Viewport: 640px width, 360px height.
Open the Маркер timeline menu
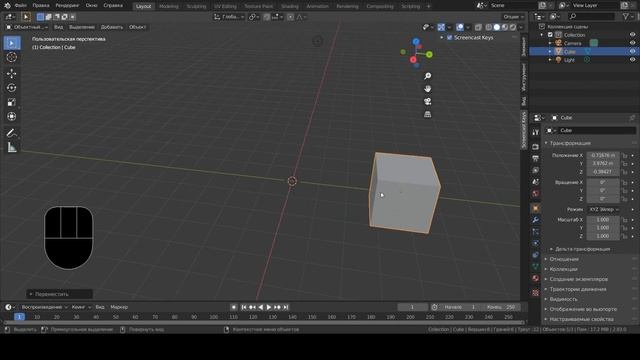tap(119, 307)
